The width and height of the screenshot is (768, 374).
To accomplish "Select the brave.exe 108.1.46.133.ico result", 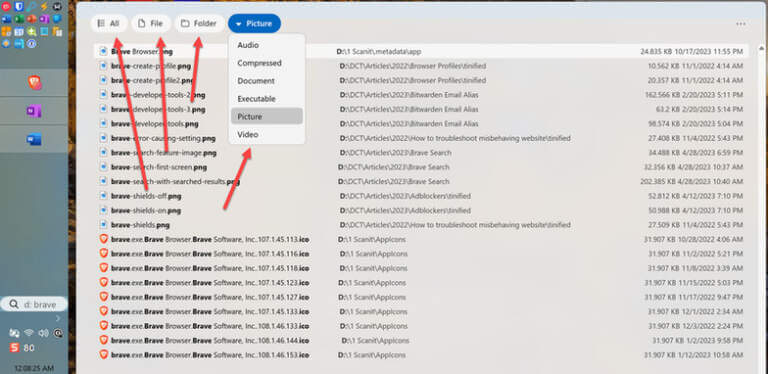I will tap(421, 326).
